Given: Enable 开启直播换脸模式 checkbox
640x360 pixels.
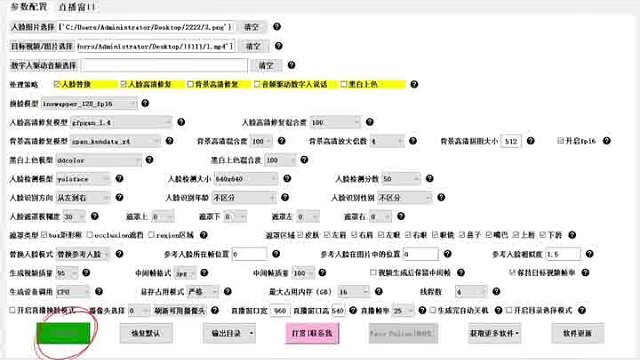Looking at the screenshot, I should pyautogui.click(x=12, y=310).
